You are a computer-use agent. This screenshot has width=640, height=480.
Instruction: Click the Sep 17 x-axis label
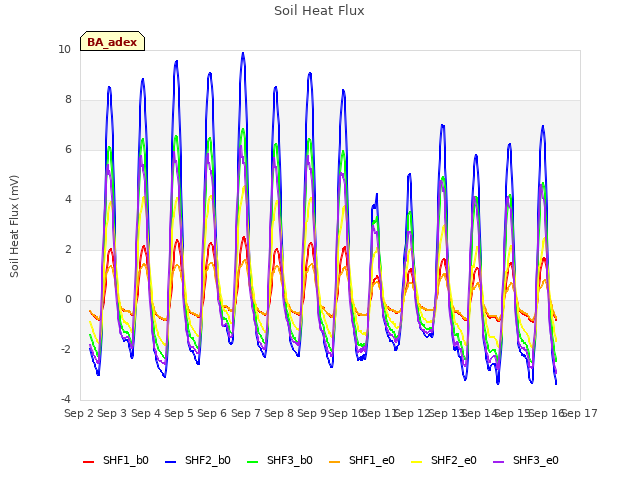coord(580,413)
